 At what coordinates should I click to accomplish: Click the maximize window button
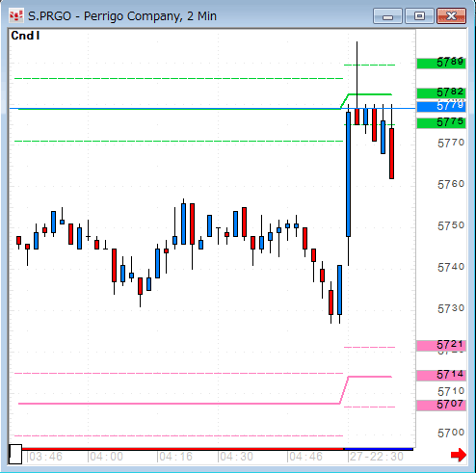click(x=419, y=16)
